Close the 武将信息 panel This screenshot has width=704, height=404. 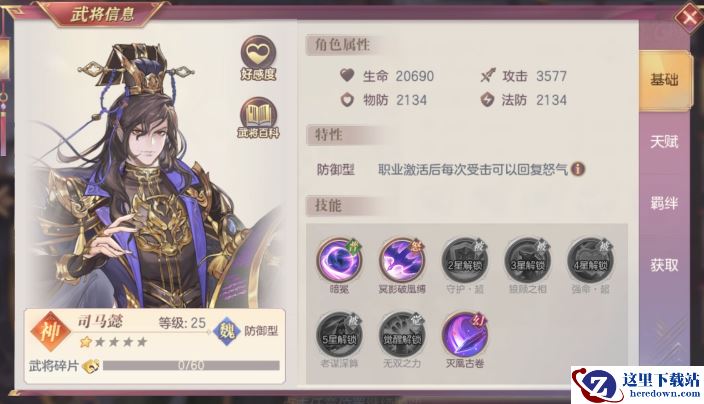coord(689,17)
